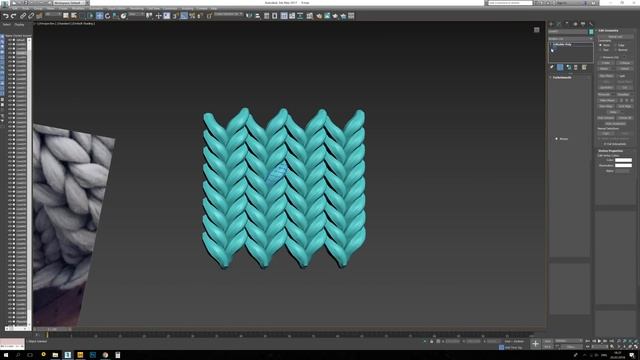
Task: Click Configure Modifier Sets icon under stack
Action: coord(584,67)
